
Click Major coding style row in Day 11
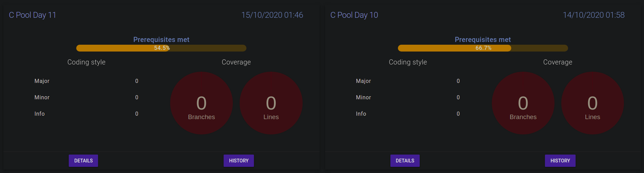[86, 81]
